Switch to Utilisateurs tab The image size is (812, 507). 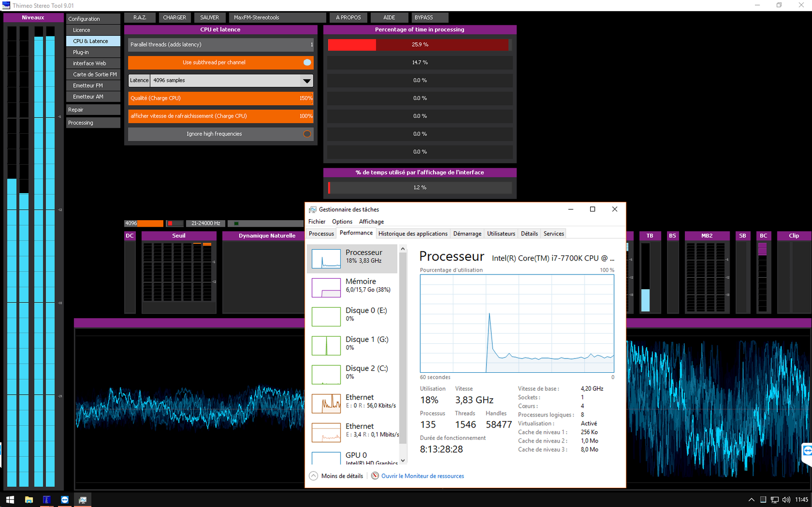501,234
